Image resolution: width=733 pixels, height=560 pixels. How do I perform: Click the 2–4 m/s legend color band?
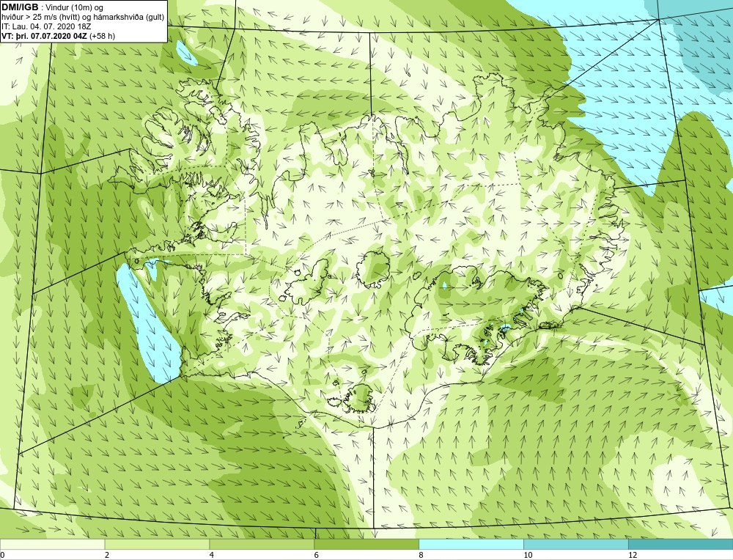pos(157,544)
